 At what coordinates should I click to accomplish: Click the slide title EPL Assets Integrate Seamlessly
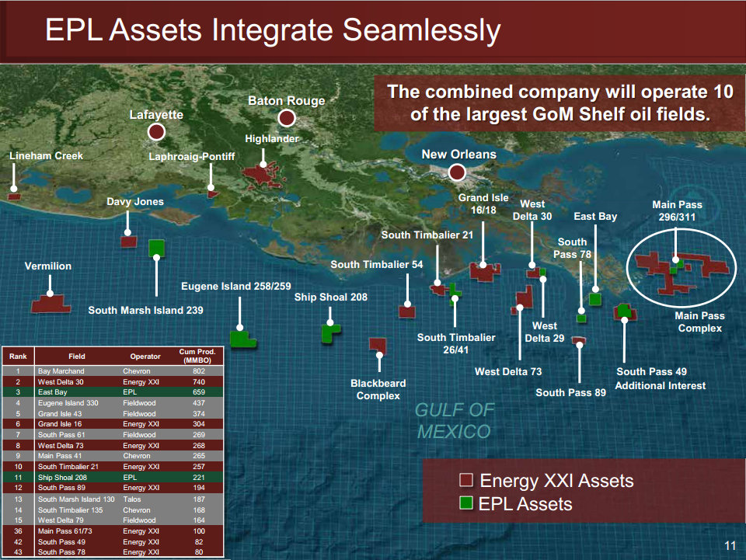coord(273,30)
